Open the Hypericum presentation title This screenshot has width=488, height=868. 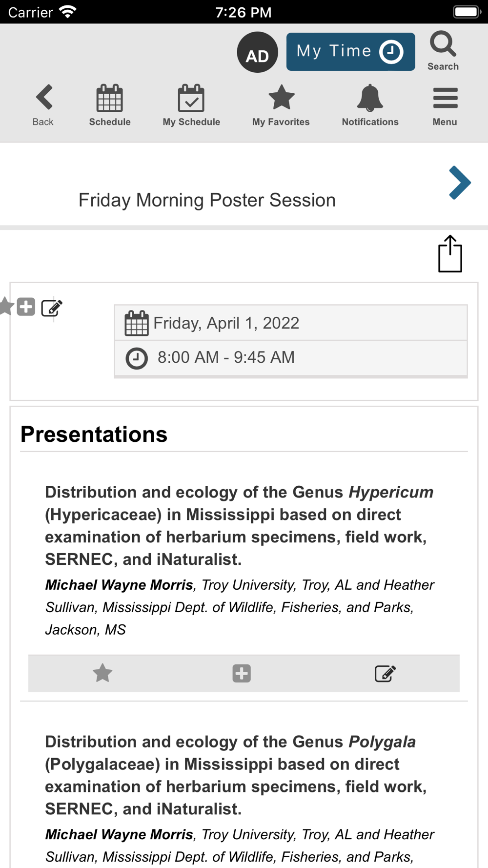(x=239, y=526)
